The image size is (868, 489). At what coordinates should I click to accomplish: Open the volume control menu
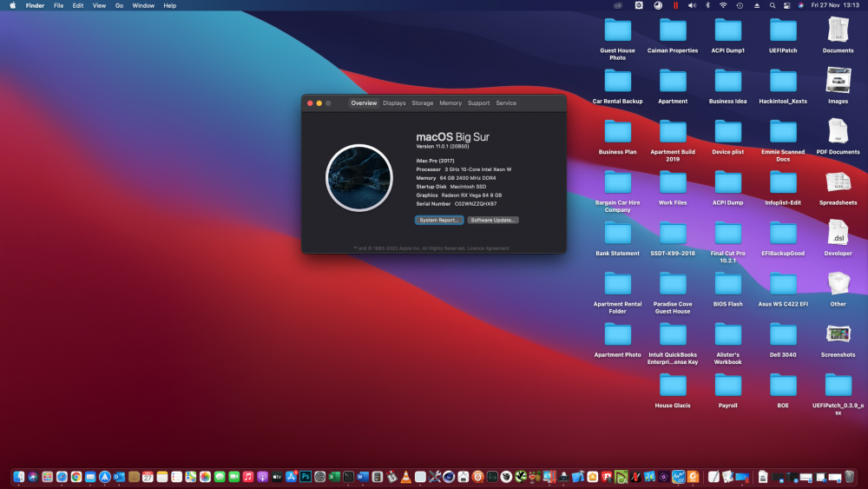tap(692, 5)
